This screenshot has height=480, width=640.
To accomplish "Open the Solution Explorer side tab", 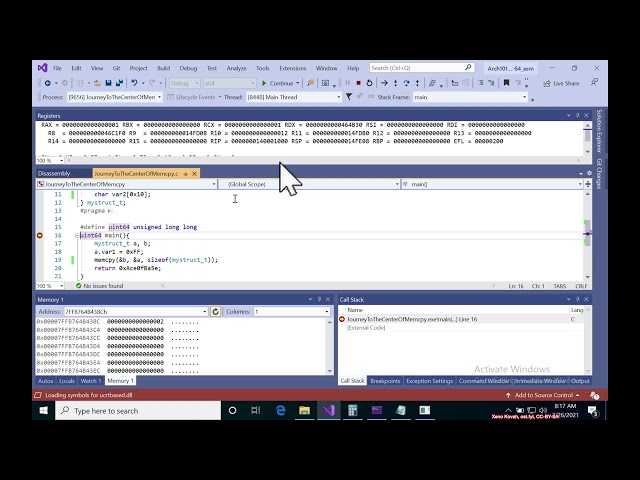I will click(x=599, y=131).
